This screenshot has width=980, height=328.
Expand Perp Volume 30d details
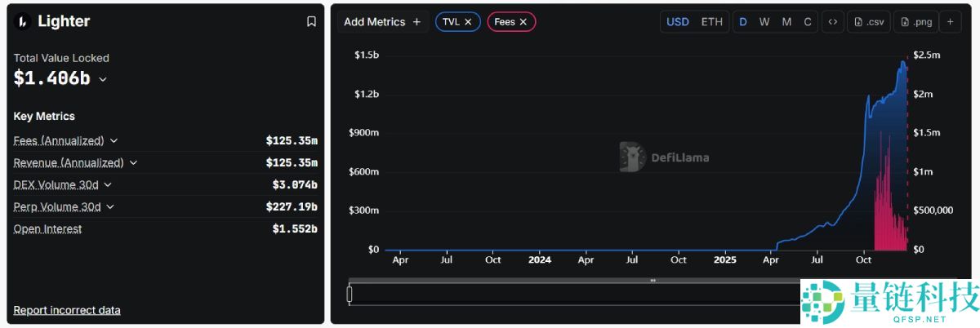(x=110, y=207)
